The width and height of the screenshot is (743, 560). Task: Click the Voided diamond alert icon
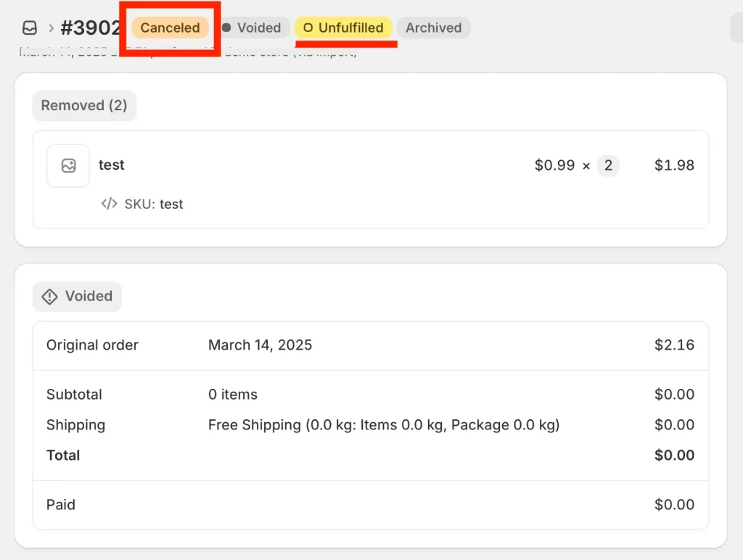pos(50,297)
